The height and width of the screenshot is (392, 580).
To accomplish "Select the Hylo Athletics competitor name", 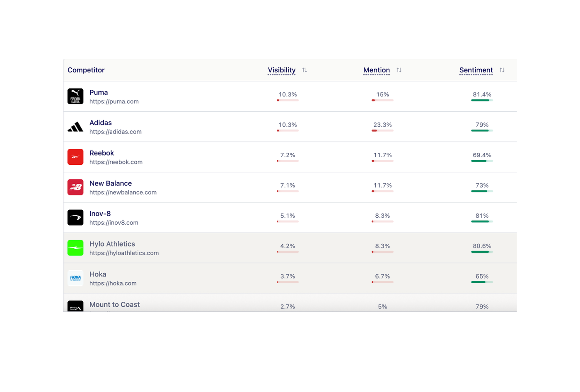I will point(112,244).
